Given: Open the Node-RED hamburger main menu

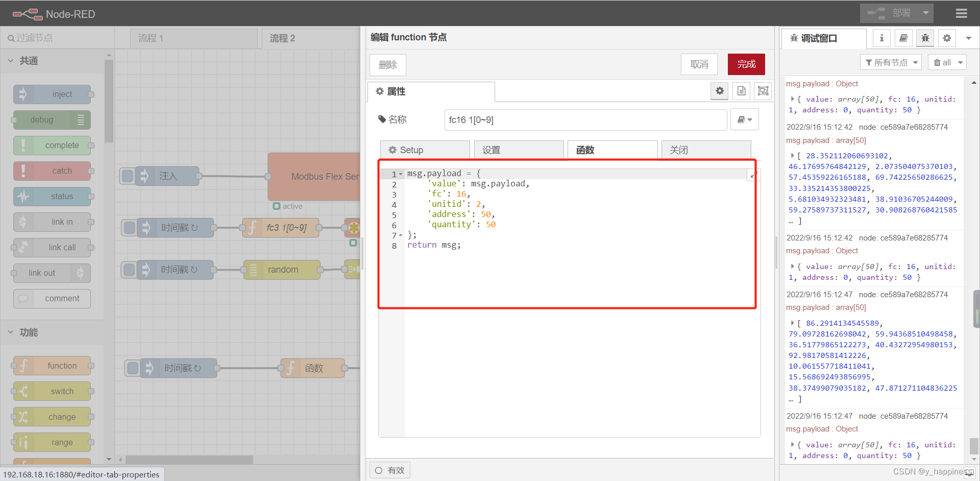Looking at the screenshot, I should 961,13.
